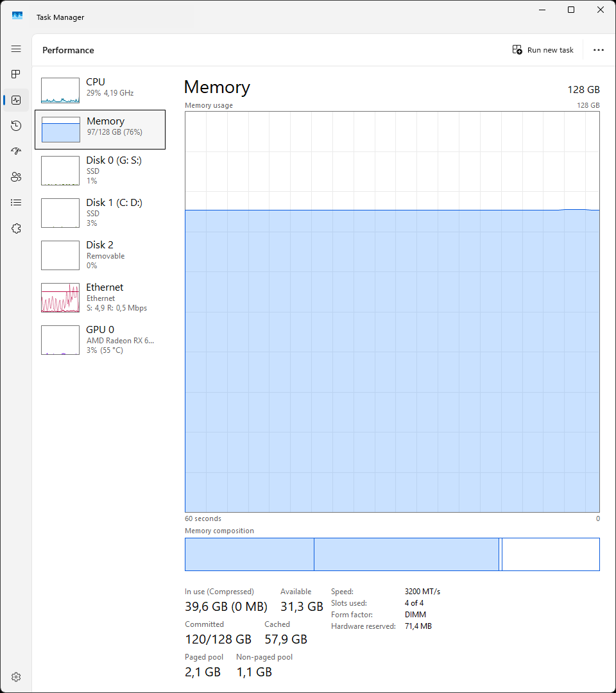This screenshot has width=616, height=693.
Task: Select the Performance page icon
Action: [x=16, y=100]
